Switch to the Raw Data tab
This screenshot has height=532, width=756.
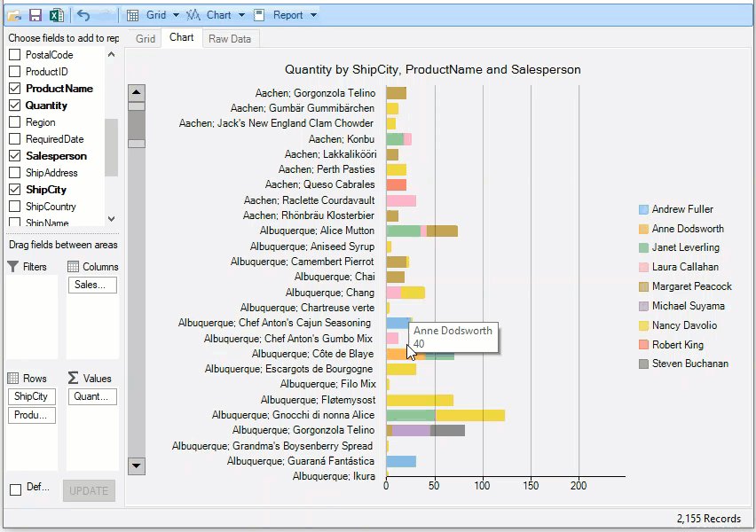coord(230,39)
